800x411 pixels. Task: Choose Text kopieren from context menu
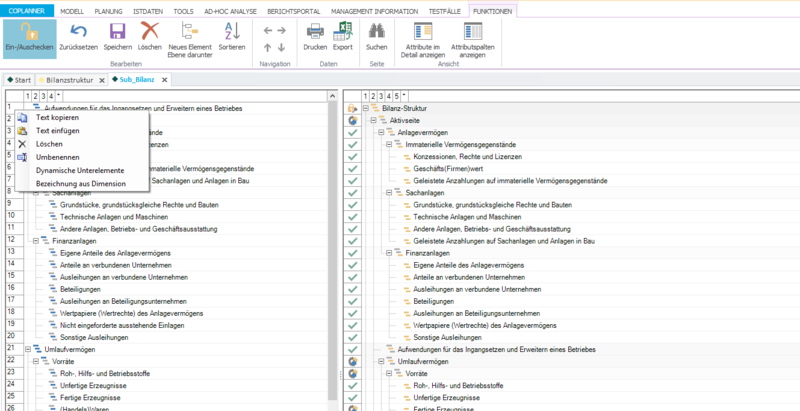58,118
